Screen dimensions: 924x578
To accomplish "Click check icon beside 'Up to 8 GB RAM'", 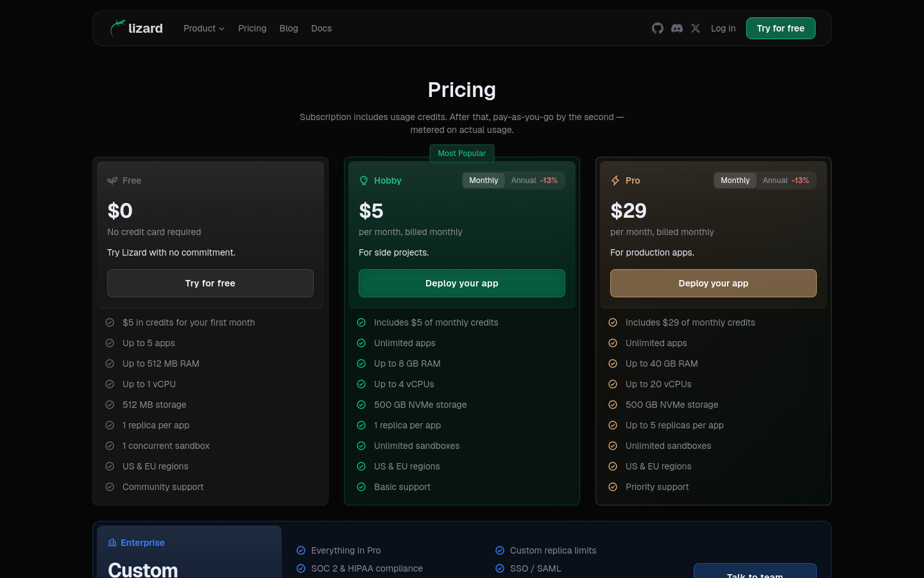I will pos(361,363).
